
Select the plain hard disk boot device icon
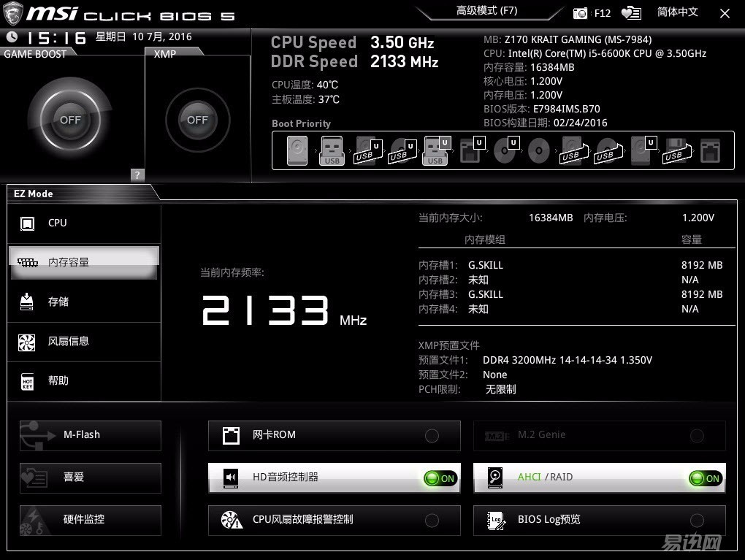pos(297,150)
